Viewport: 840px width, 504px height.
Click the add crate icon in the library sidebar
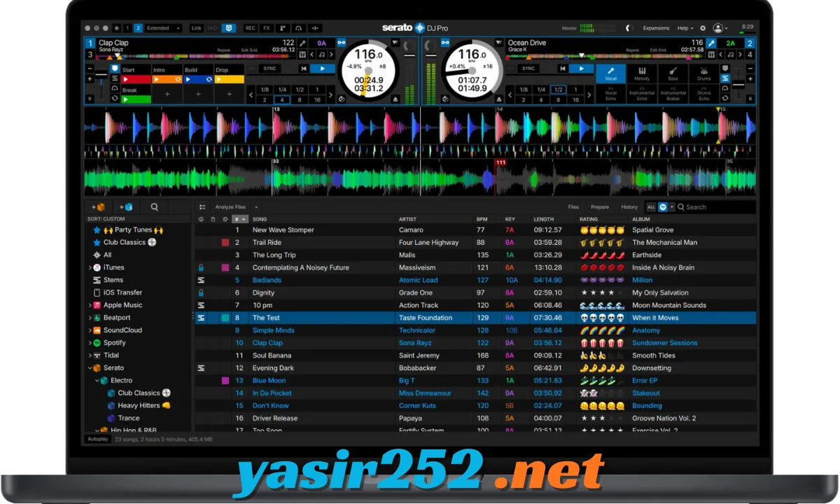coord(98,207)
